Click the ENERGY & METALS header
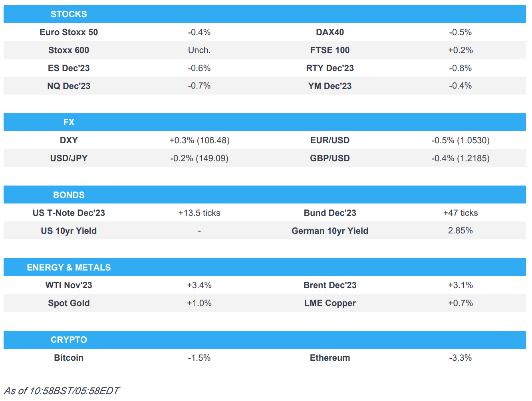The image size is (532, 401). 69,268
